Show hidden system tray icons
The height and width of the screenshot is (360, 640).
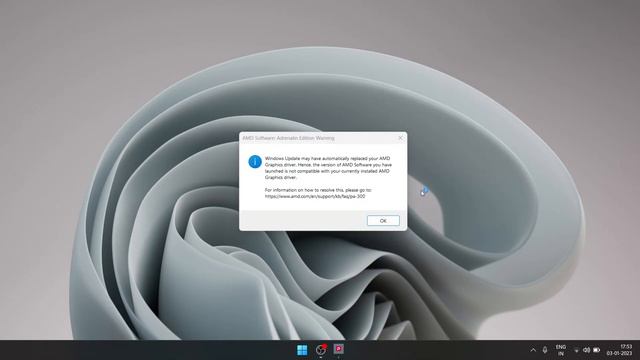pyautogui.click(x=533, y=350)
